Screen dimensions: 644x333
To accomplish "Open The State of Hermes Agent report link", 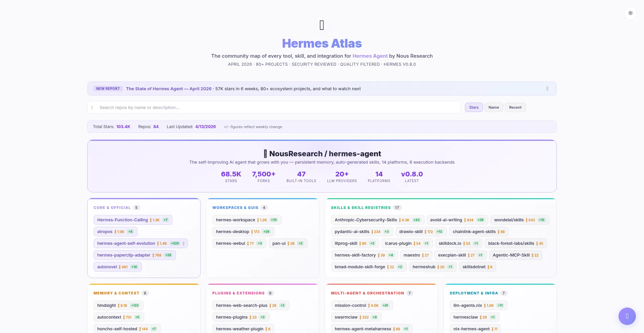I will click(169, 89).
